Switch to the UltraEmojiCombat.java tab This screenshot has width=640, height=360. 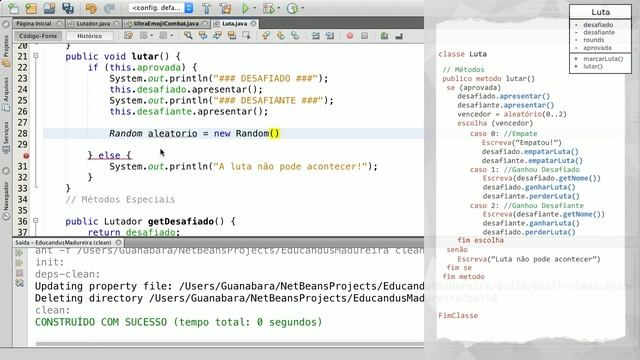(x=166, y=24)
